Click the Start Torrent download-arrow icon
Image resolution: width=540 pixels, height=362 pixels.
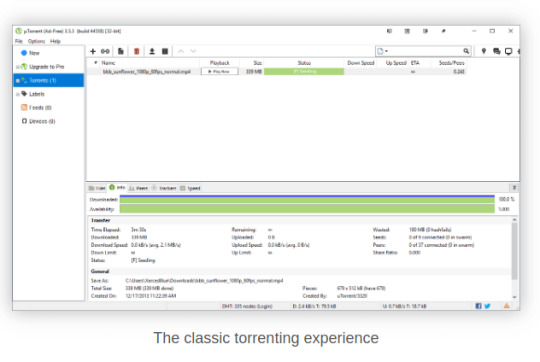tap(152, 51)
